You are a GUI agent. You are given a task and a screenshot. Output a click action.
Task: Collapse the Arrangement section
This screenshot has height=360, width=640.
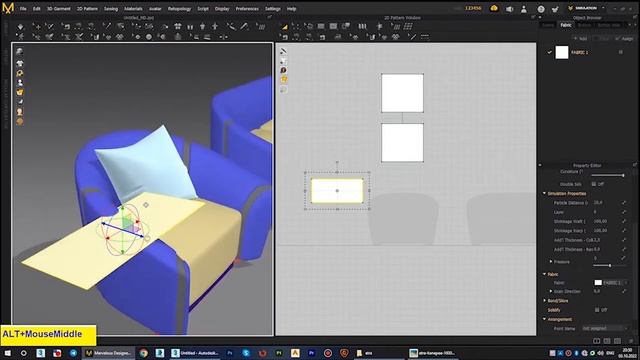coord(544,319)
